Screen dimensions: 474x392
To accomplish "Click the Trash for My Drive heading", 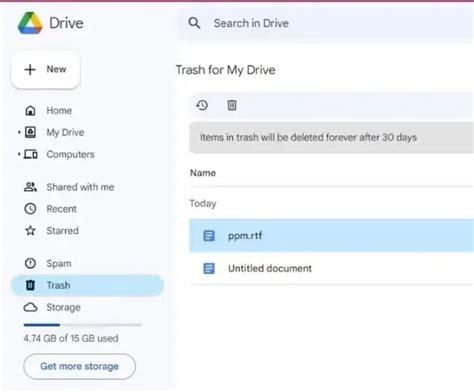I will click(225, 70).
